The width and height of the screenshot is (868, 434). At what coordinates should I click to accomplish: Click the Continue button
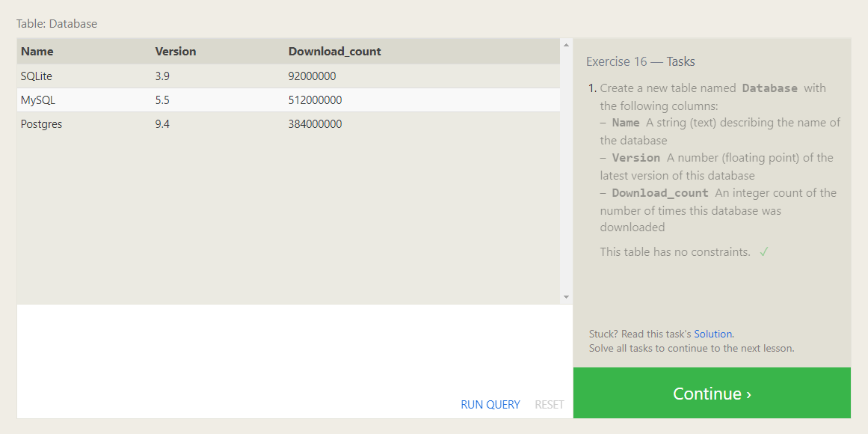click(712, 393)
